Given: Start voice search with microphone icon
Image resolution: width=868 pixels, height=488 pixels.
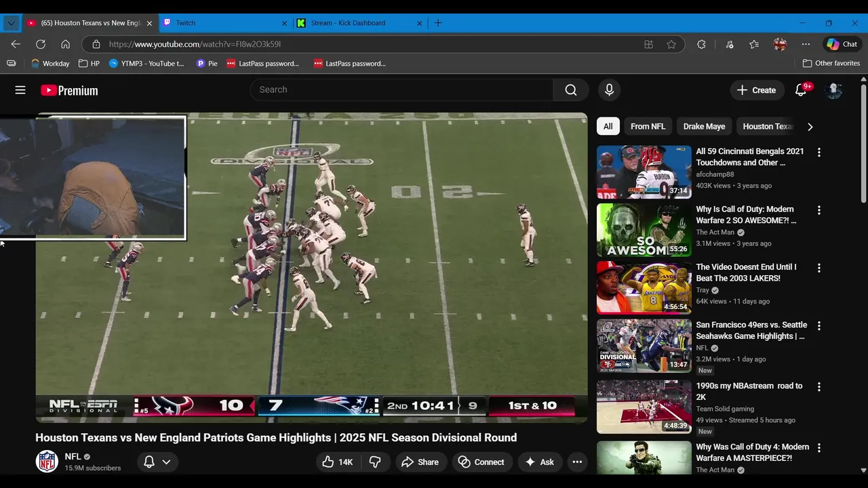Looking at the screenshot, I should coord(609,90).
